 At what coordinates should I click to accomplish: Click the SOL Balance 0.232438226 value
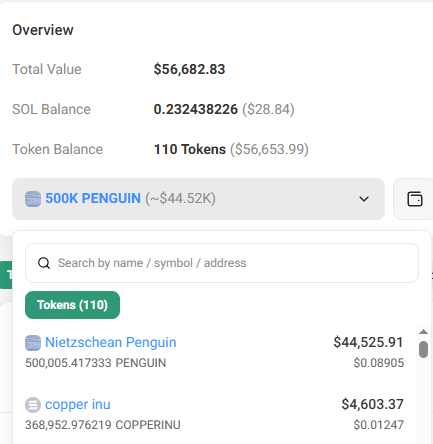coord(196,109)
